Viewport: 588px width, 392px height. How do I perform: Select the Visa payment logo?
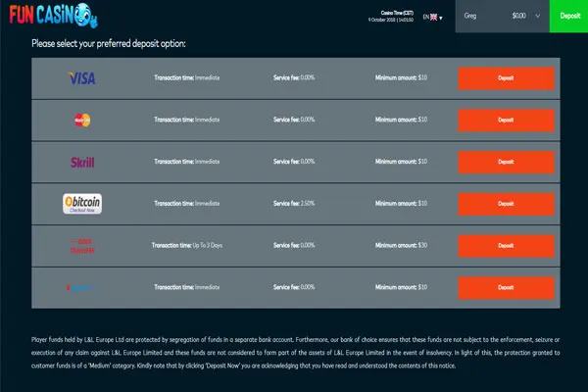[82, 77]
